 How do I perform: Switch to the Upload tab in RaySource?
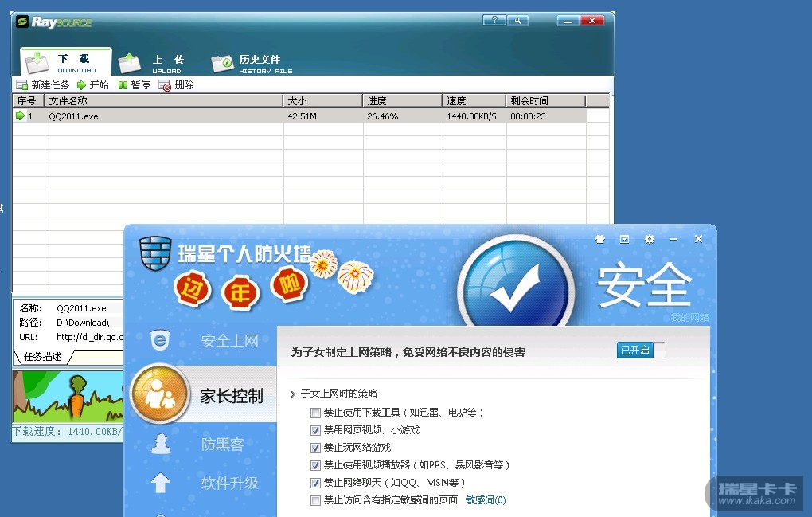(150, 64)
